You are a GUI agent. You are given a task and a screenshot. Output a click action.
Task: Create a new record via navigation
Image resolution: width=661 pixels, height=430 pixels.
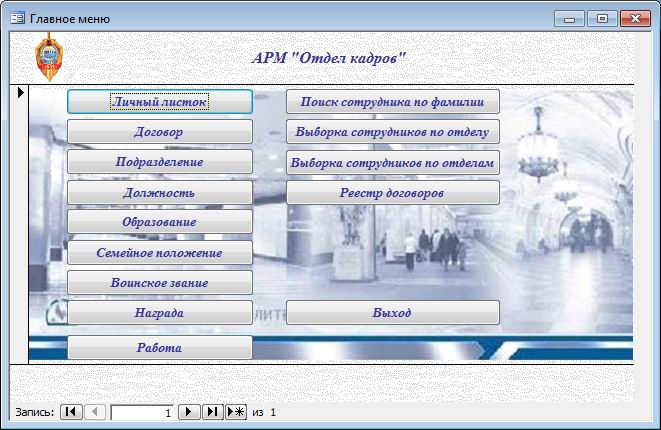point(236,411)
